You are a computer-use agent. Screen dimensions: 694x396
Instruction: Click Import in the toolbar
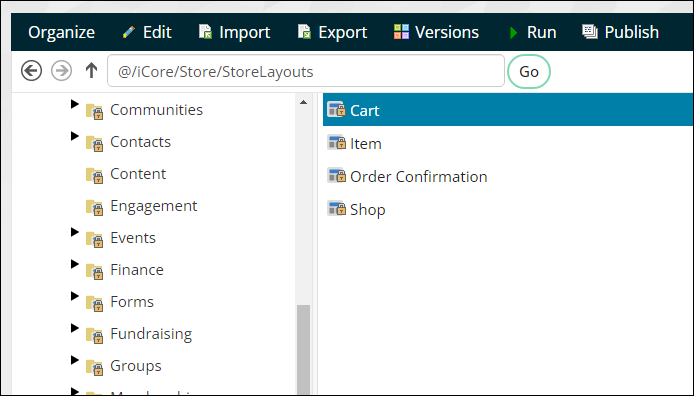pos(234,32)
